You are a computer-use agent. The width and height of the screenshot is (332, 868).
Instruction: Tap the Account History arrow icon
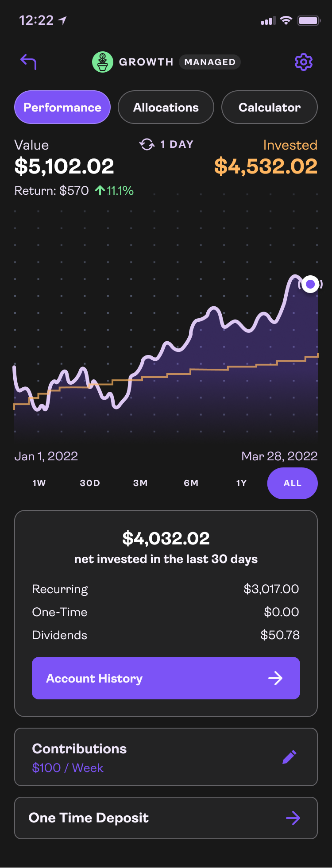[275, 678]
